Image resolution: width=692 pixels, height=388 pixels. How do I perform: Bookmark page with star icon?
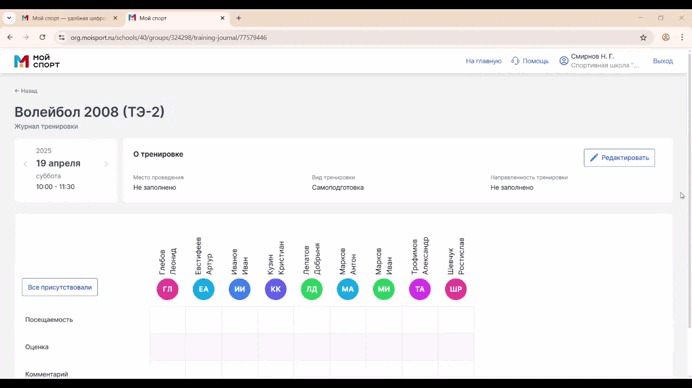pos(643,38)
